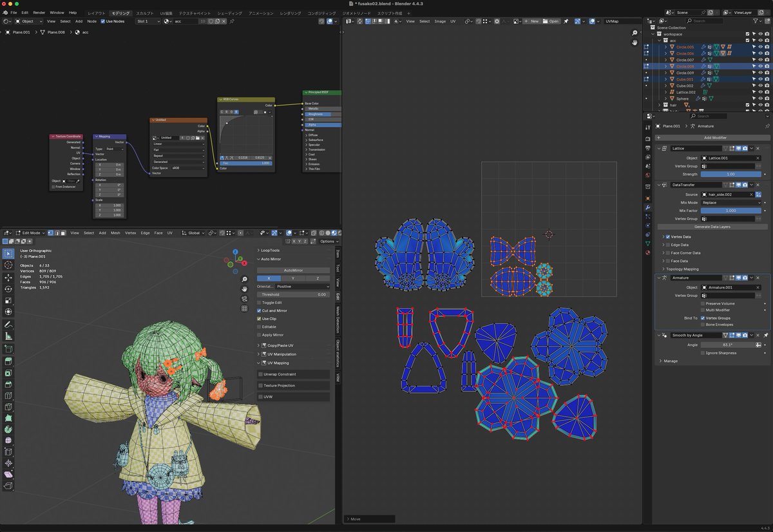Select the Extrude Region tool

[x=8, y=361]
